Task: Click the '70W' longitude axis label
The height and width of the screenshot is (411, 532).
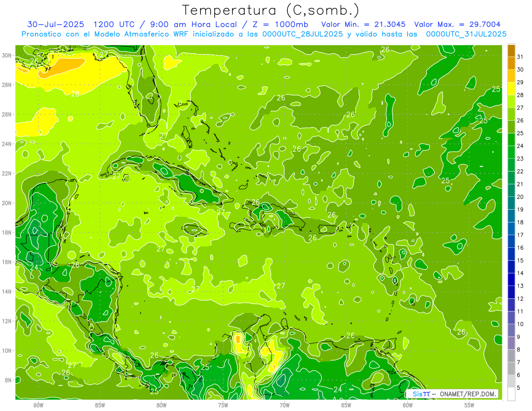Action: click(285, 405)
